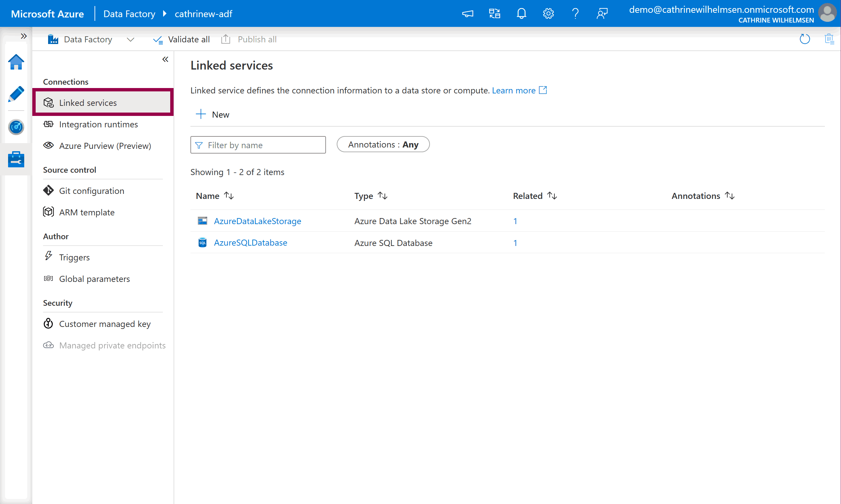This screenshot has height=504, width=841.
Task: Click the notifications bell icon
Action: [x=521, y=13]
